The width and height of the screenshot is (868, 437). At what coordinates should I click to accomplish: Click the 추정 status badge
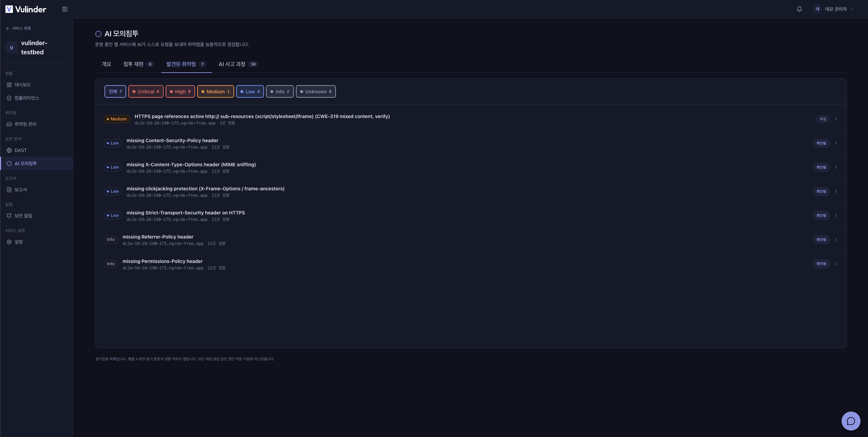pos(823,119)
